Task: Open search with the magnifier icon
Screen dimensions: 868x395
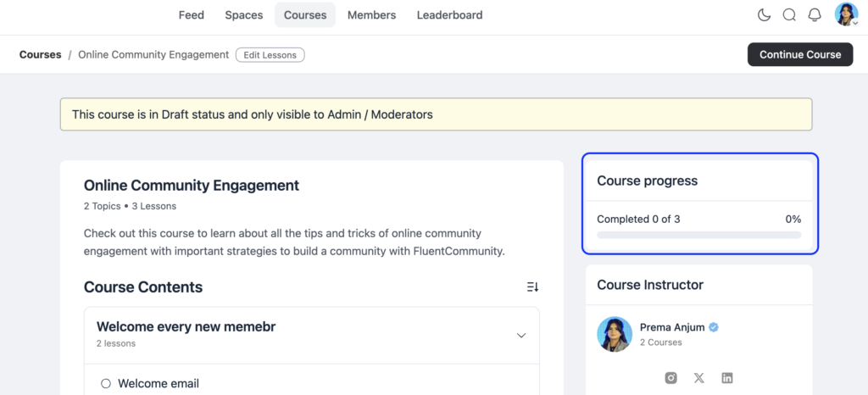Action: [x=789, y=15]
